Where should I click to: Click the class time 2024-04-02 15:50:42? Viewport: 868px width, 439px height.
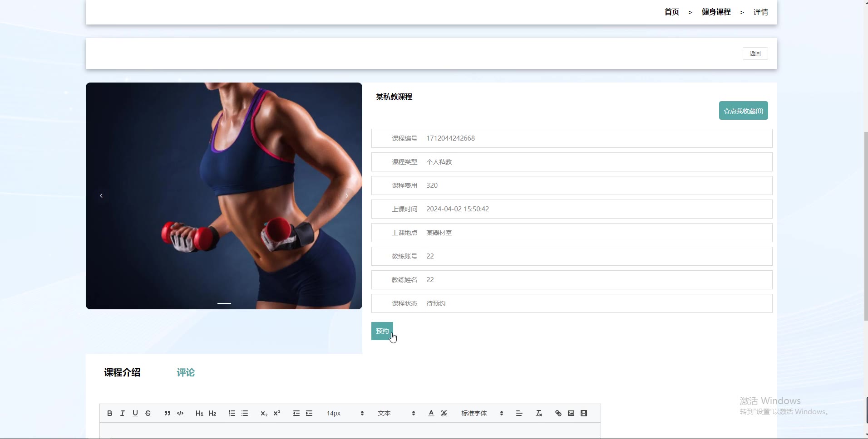[458, 209]
